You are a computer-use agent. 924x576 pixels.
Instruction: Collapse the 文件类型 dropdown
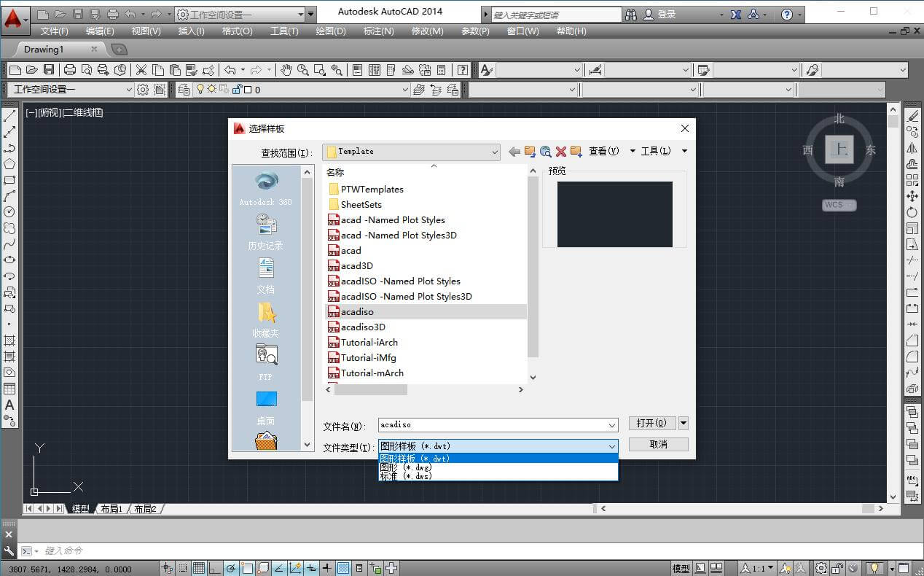(612, 446)
